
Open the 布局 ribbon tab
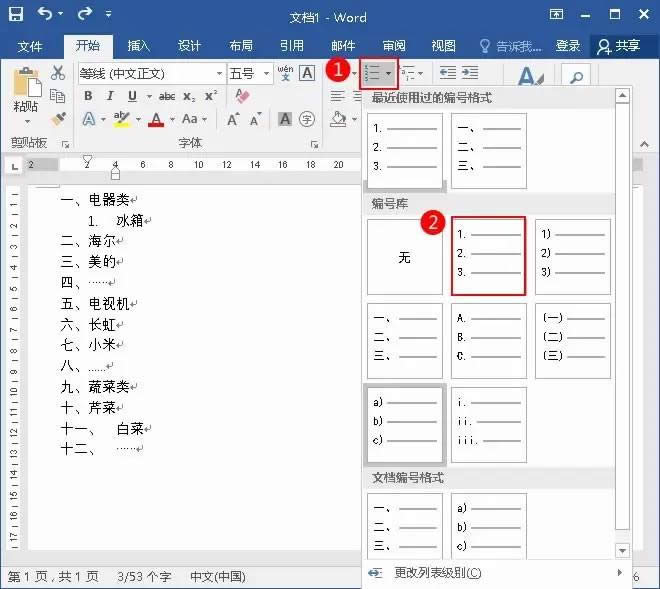(241, 46)
